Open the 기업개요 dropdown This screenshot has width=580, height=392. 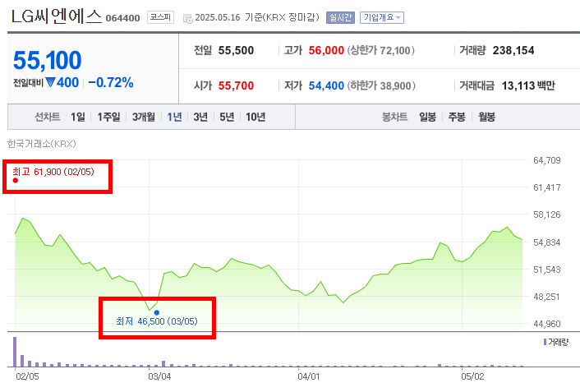(382, 17)
